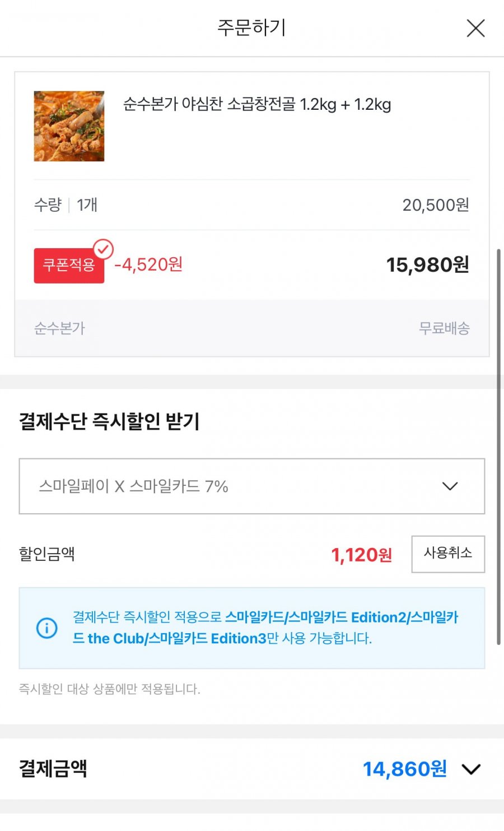Click the 14,860원 payment total
This screenshot has width=504, height=831.
(405, 769)
